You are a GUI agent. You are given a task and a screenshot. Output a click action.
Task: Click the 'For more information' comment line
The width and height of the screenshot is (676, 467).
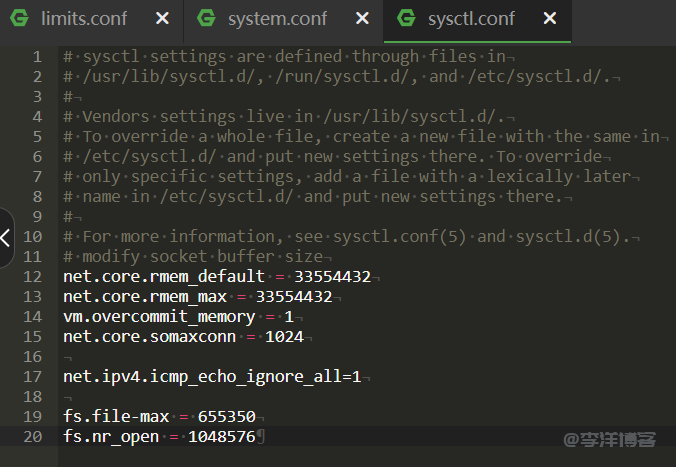[x=347, y=237]
